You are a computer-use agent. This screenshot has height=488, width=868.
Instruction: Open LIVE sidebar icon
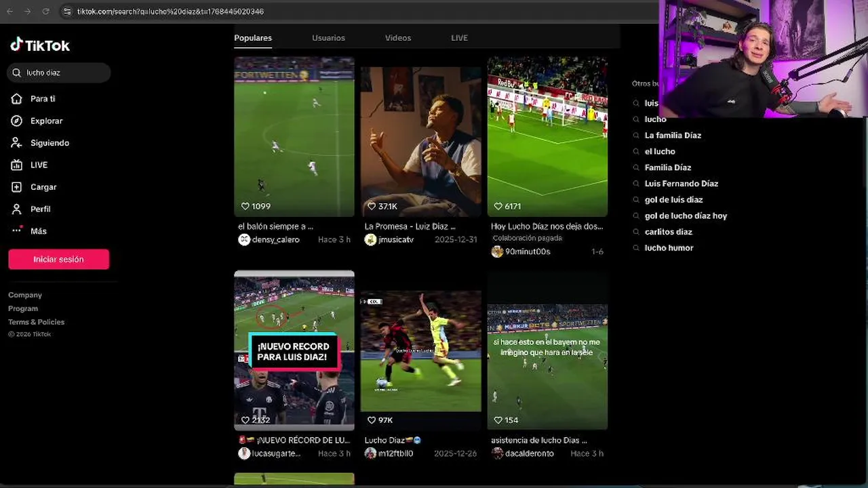tap(17, 165)
